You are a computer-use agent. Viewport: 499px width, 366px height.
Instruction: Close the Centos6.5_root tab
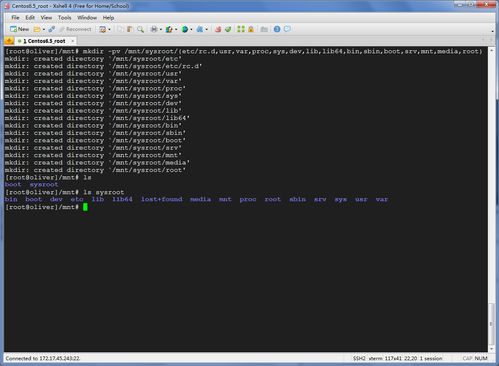[73, 41]
